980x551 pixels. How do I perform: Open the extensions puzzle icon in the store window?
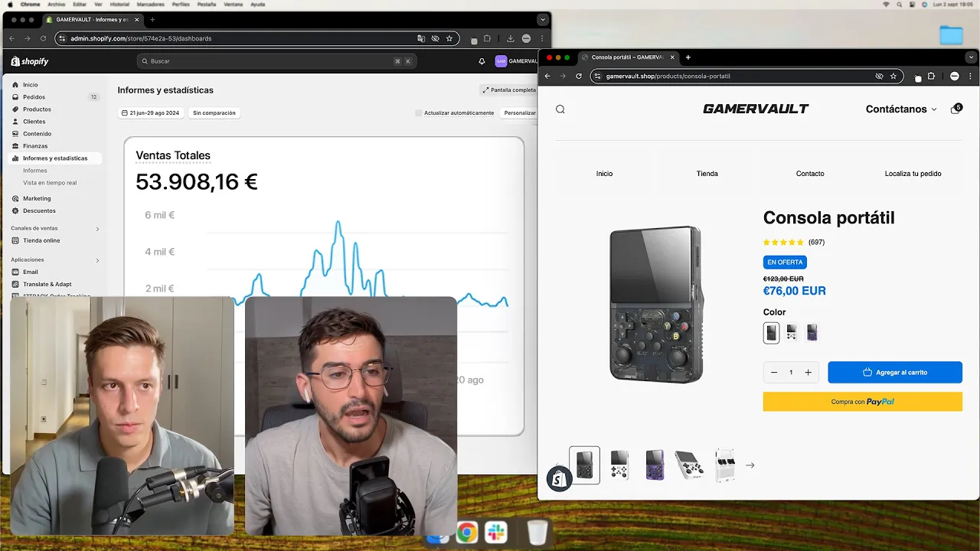pyautogui.click(x=931, y=77)
